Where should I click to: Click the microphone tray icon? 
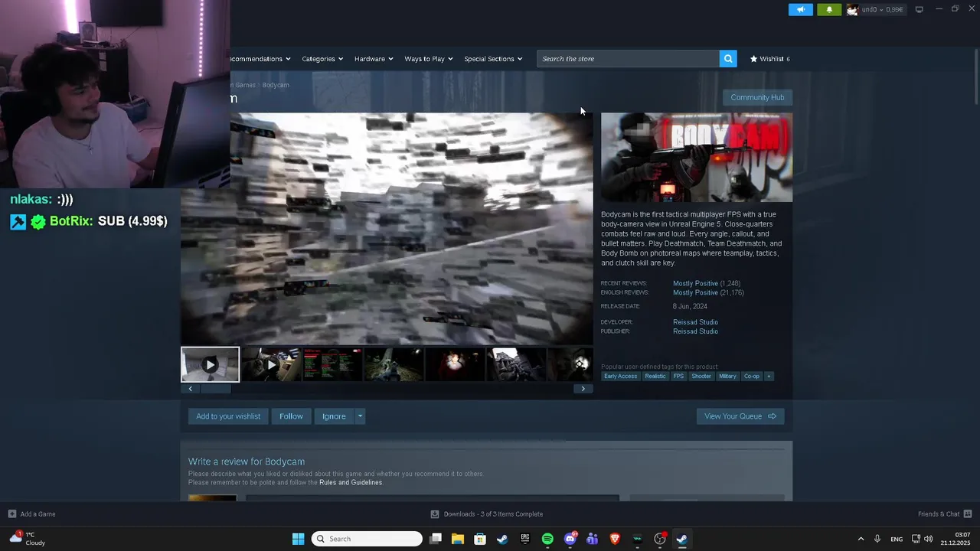(x=877, y=539)
